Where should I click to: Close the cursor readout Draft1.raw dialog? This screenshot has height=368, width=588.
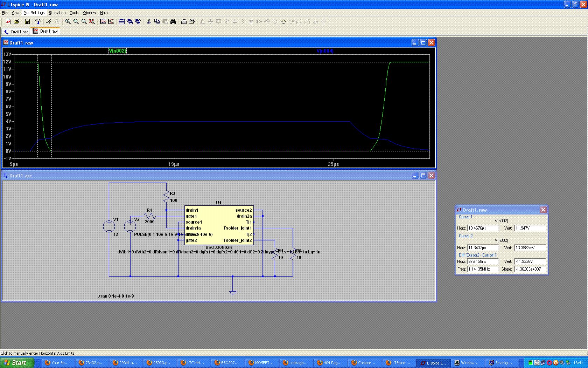tap(543, 210)
